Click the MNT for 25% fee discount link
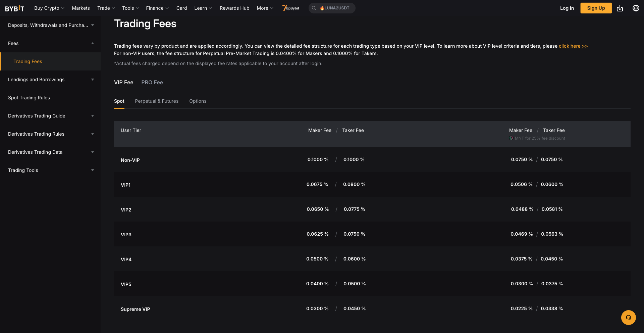 tap(540, 138)
